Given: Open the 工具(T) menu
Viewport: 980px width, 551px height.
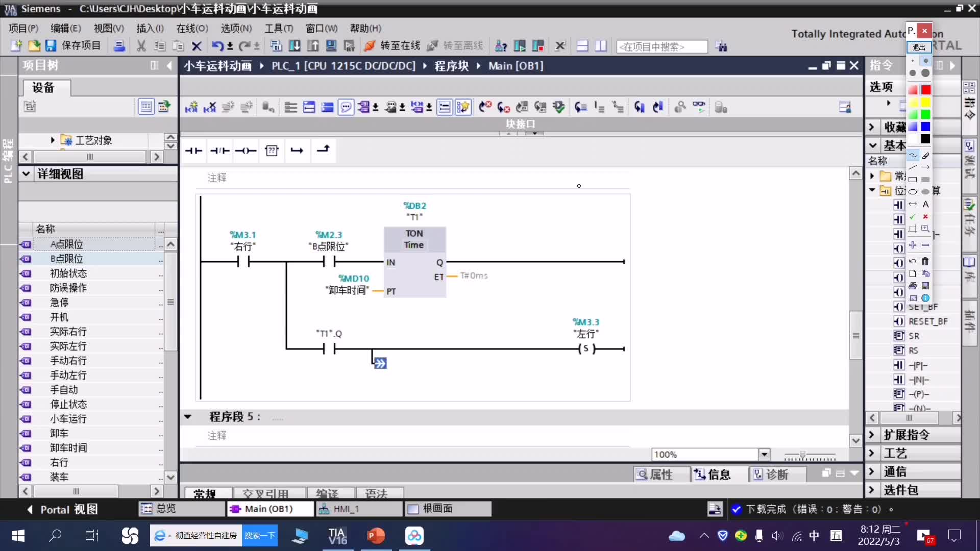Looking at the screenshot, I should [x=279, y=29].
